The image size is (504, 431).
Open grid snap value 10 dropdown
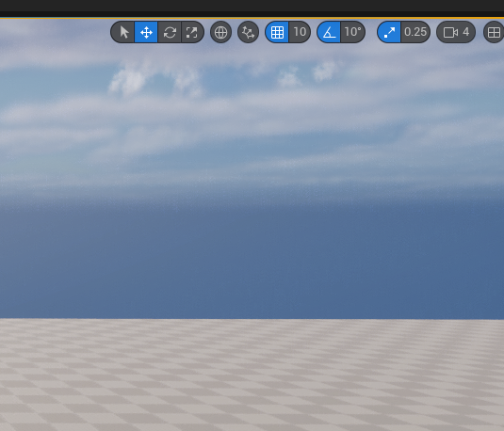click(300, 32)
